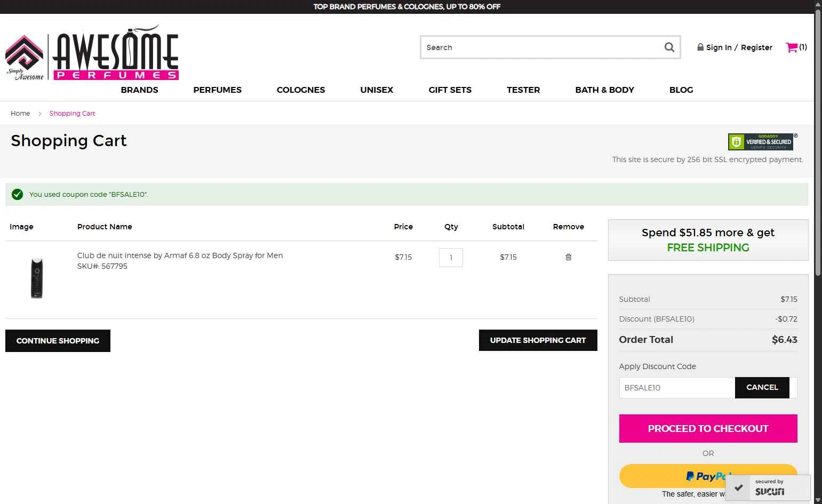Viewport: 822px width, 504px height.
Task: Click the green coupon success checkmark icon
Action: (17, 194)
